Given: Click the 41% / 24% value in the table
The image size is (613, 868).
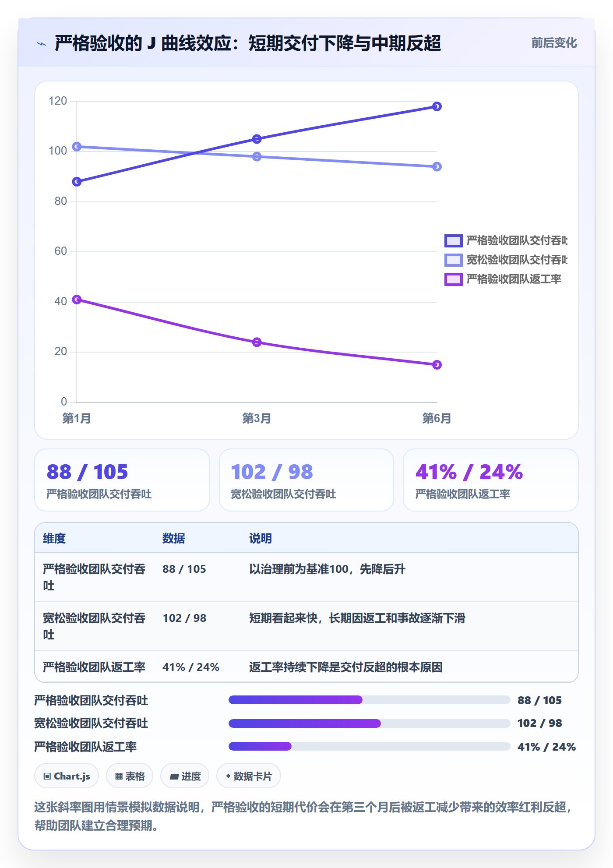Looking at the screenshot, I should pos(191,667).
